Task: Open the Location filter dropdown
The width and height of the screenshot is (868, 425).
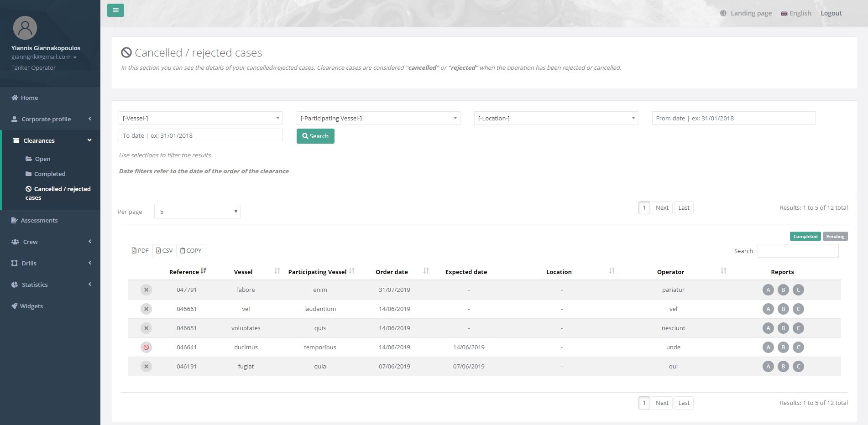Action: [556, 119]
